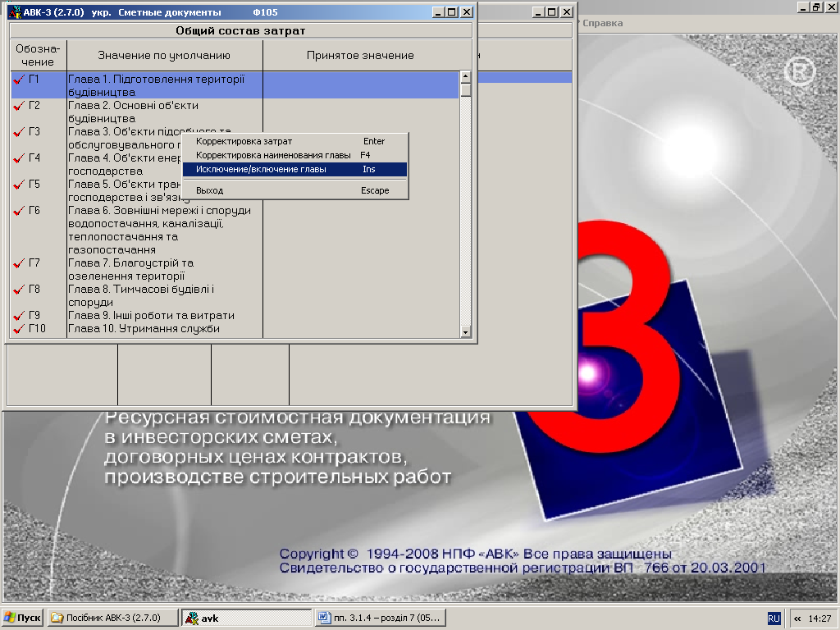840x630 pixels.
Task: Select row 'Глава 2. Основні об'єкти будівництва'
Action: click(235, 112)
